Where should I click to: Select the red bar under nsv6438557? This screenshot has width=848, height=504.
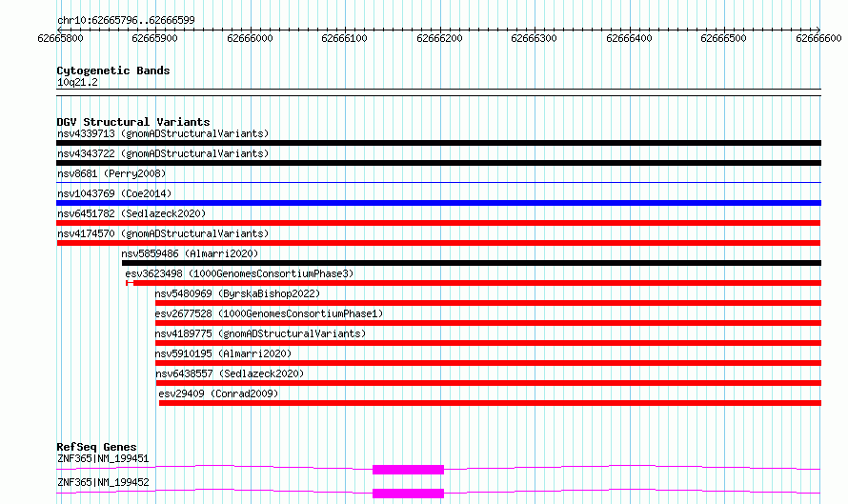489,383
